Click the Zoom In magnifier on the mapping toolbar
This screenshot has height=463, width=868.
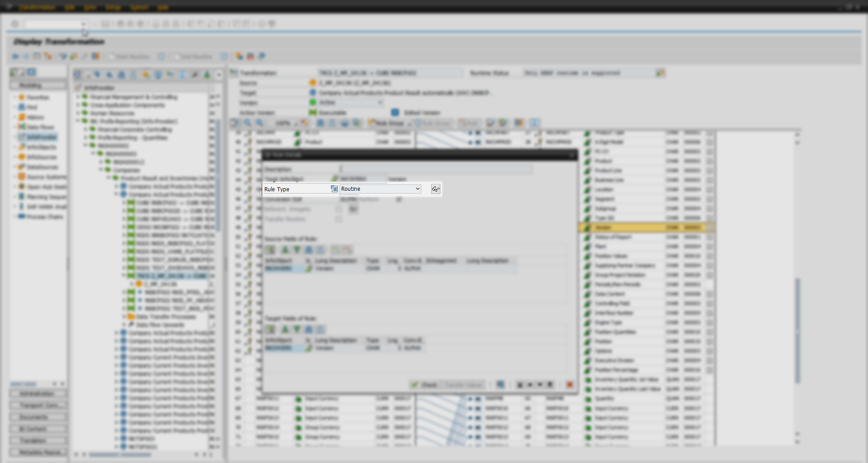(x=247, y=123)
